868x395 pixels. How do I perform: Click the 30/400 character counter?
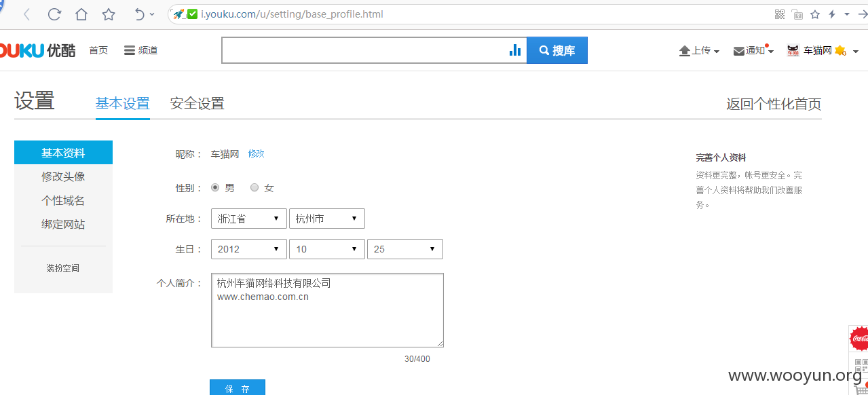point(417,359)
